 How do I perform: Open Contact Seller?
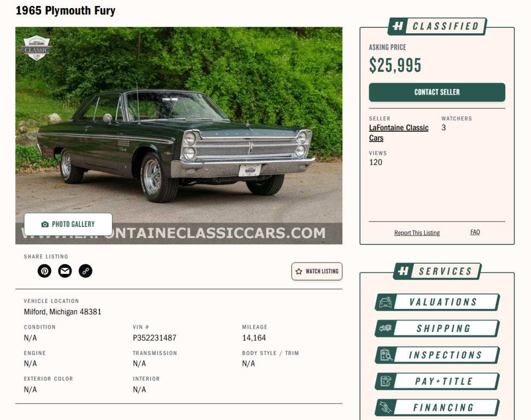coord(437,92)
